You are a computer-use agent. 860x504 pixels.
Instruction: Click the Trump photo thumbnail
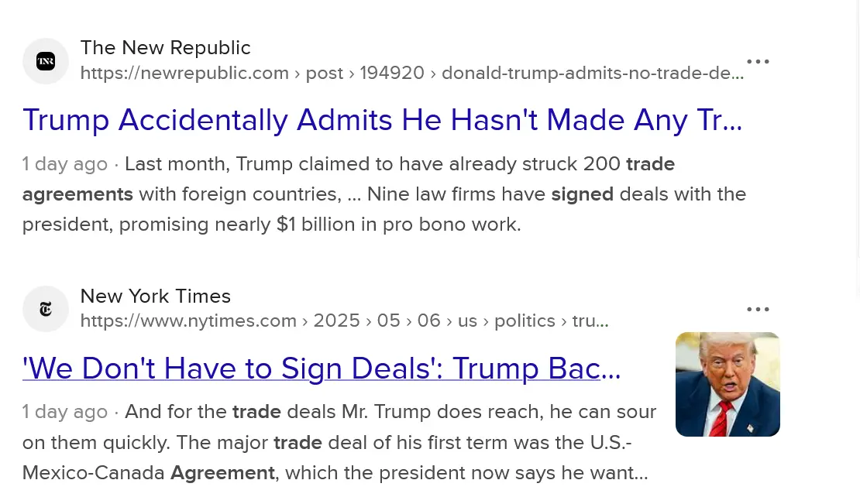pos(728,384)
